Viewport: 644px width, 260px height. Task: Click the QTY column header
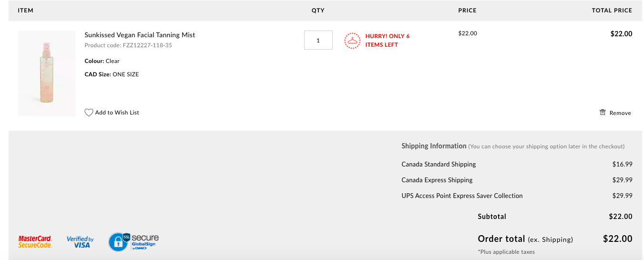pos(318,10)
